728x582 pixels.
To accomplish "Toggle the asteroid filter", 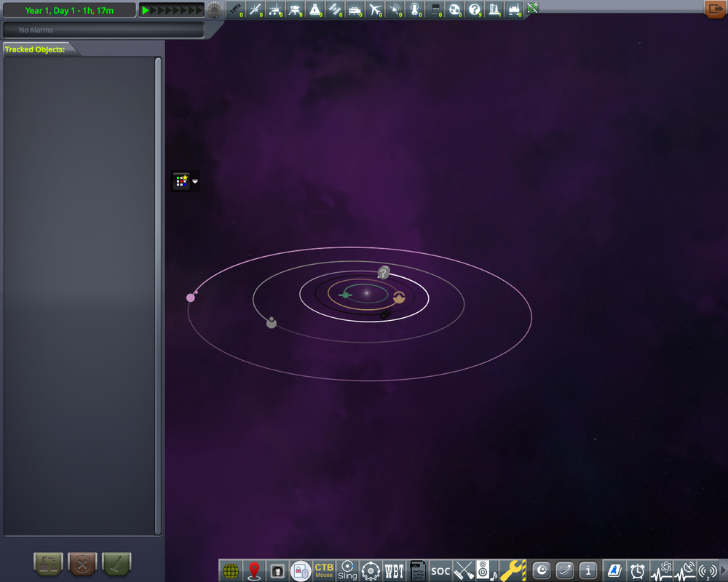I will click(455, 9).
